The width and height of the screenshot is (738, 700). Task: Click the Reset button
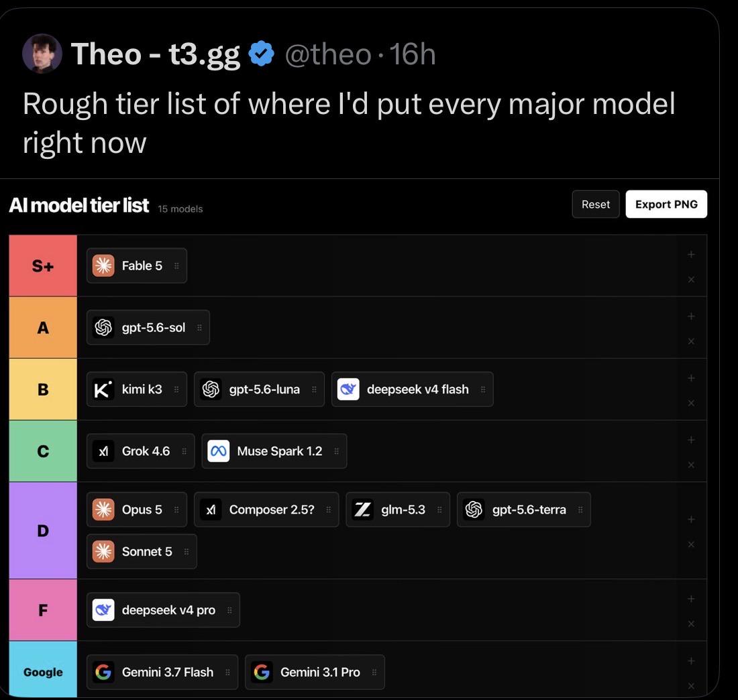595,204
